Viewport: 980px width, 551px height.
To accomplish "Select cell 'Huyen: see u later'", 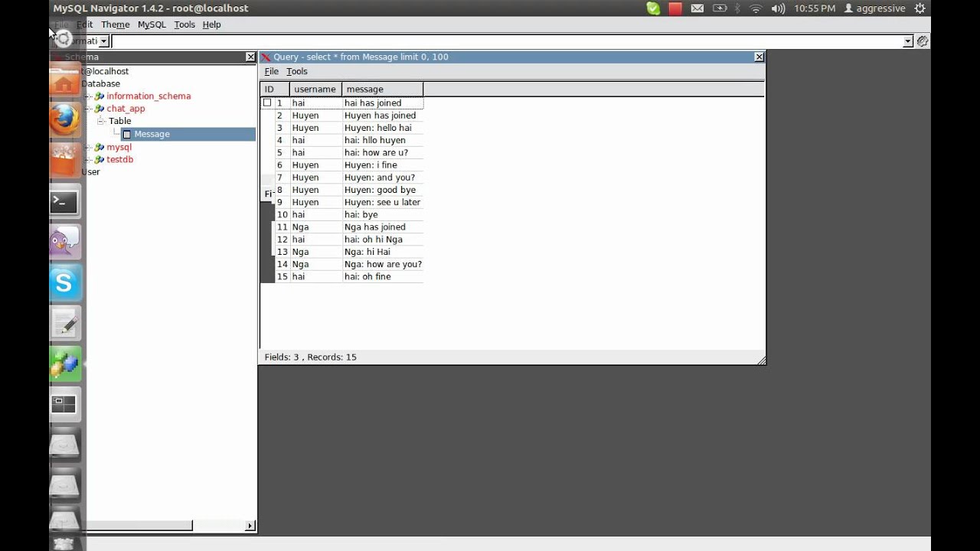I will click(x=382, y=202).
